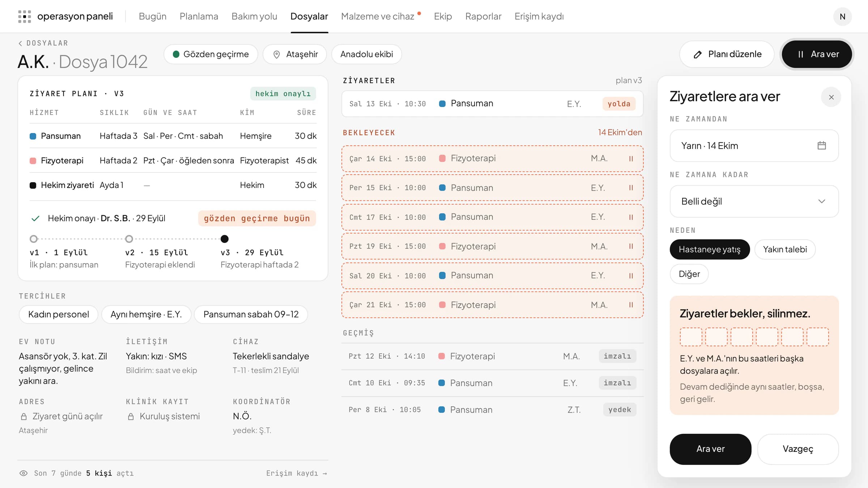Viewport: 868px width, 488px height.
Task: Open the Raporlar tab
Action: click(483, 16)
